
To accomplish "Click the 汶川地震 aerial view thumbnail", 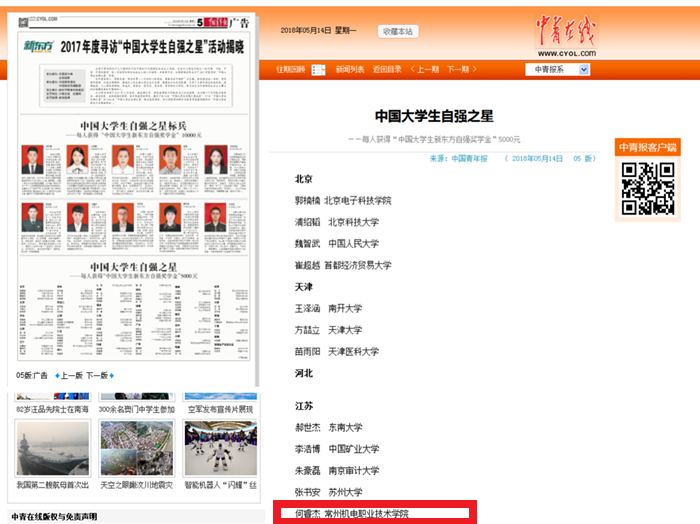I will pyautogui.click(x=136, y=448).
